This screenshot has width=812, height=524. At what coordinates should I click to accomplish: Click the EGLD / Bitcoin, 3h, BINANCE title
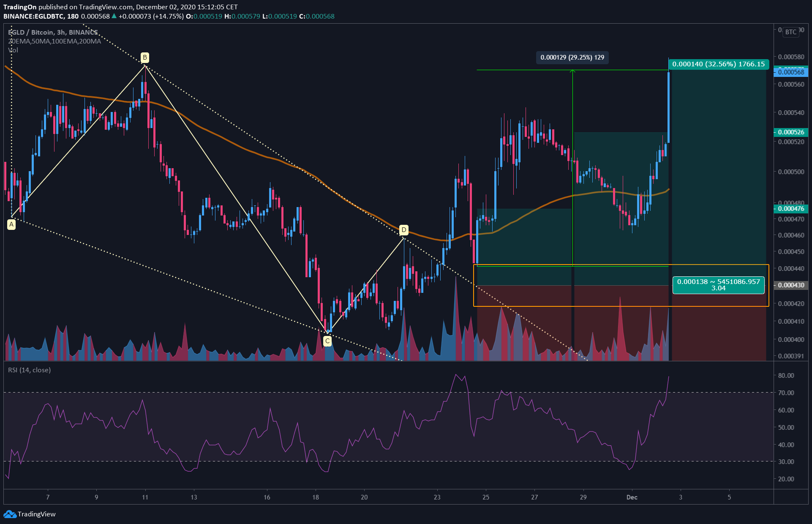point(53,33)
